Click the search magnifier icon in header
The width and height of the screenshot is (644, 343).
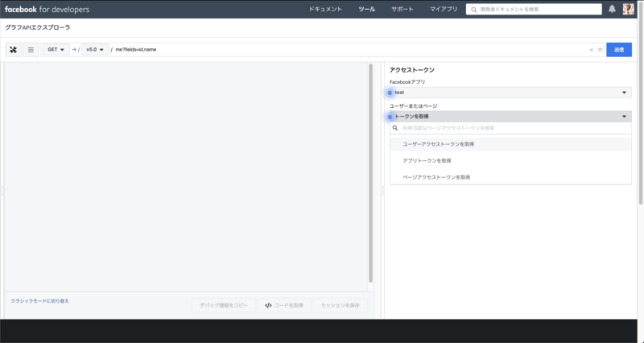click(x=473, y=10)
